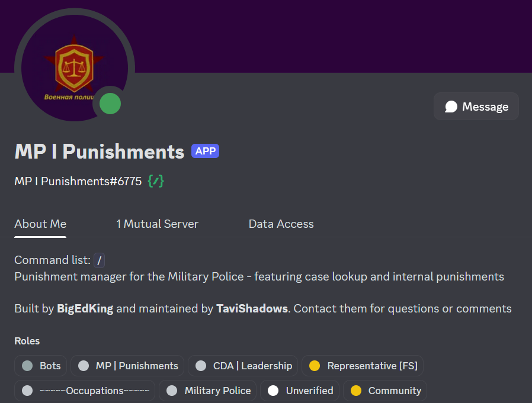Switch to the Data Access tab
532x403 pixels.
pos(281,224)
